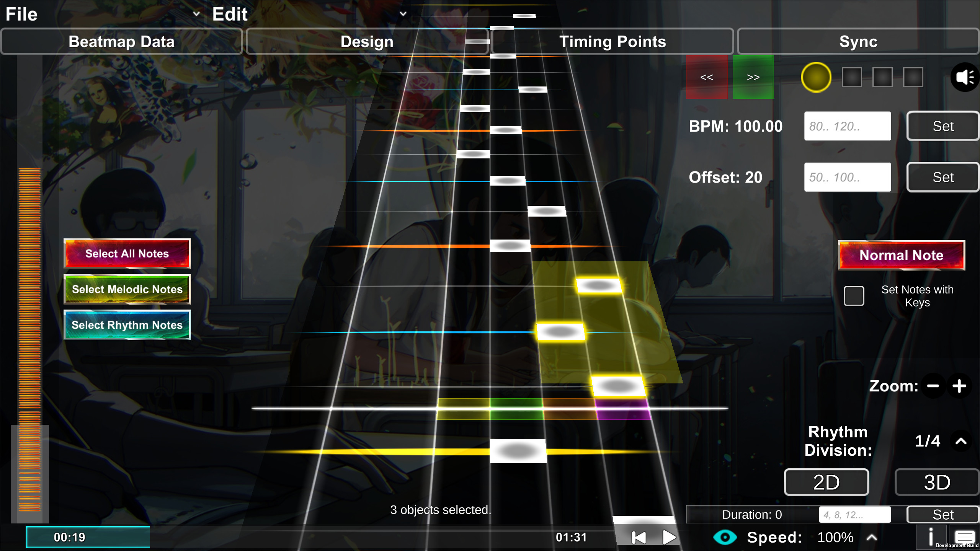980x551 pixels.
Task: Select the yellow note color circle
Action: (x=816, y=77)
